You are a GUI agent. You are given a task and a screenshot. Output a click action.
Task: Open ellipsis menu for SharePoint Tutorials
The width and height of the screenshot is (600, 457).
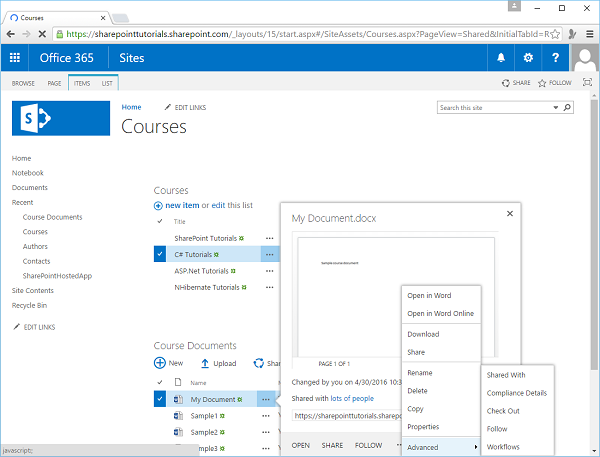click(x=269, y=238)
